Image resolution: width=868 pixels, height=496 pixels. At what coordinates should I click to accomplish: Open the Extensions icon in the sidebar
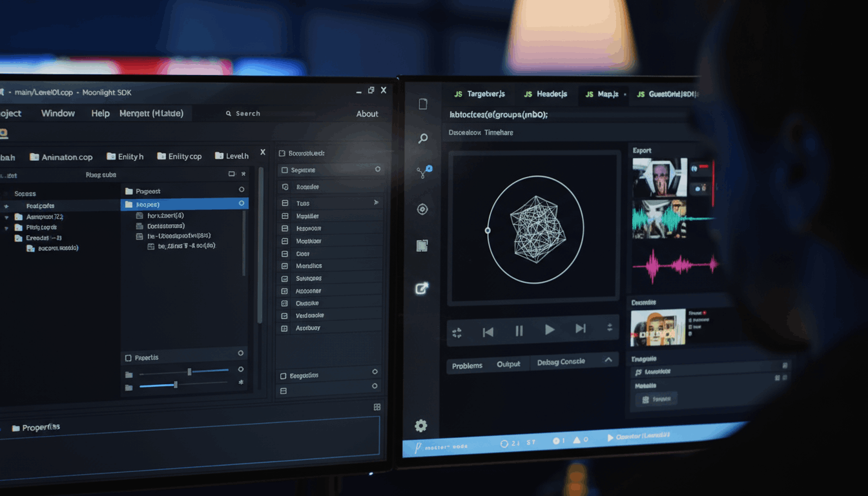422,245
